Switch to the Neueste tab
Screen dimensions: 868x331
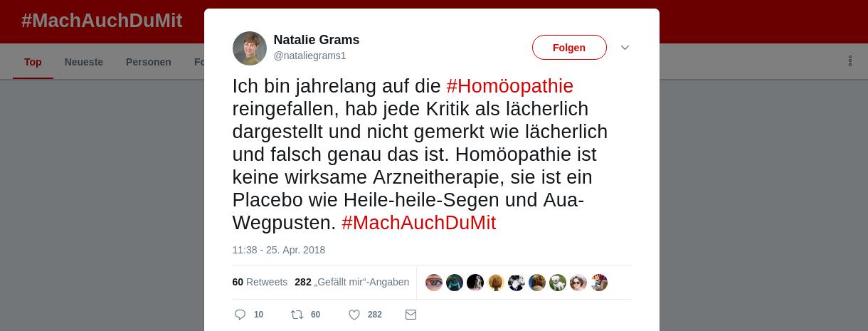[84, 62]
